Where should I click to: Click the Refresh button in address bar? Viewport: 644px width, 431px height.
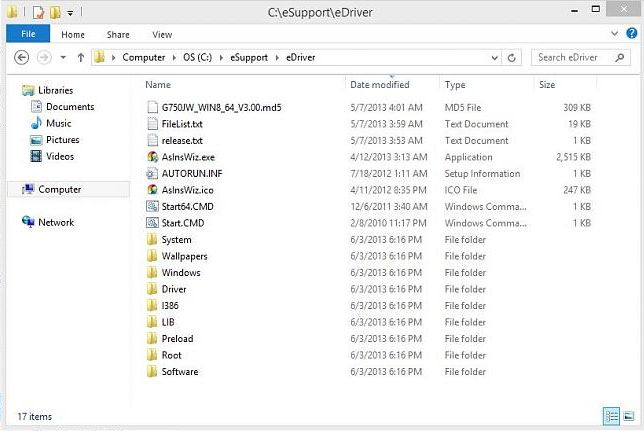[x=511, y=58]
